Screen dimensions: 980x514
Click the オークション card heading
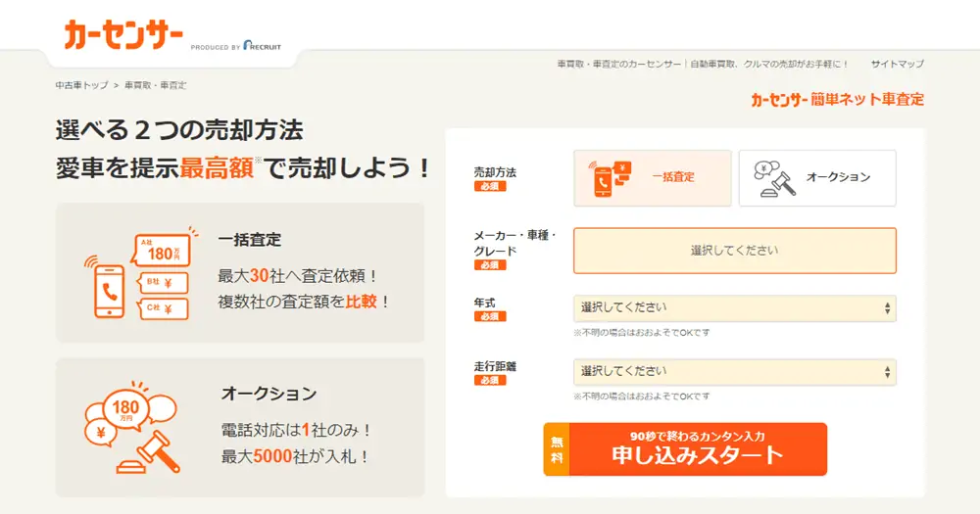269,394
